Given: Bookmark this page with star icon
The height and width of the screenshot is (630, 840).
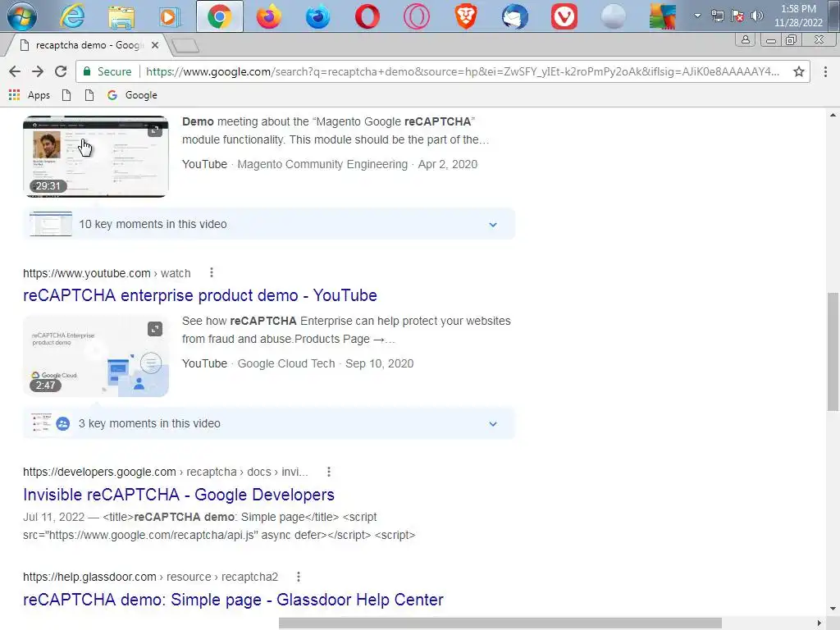Looking at the screenshot, I should tap(799, 71).
